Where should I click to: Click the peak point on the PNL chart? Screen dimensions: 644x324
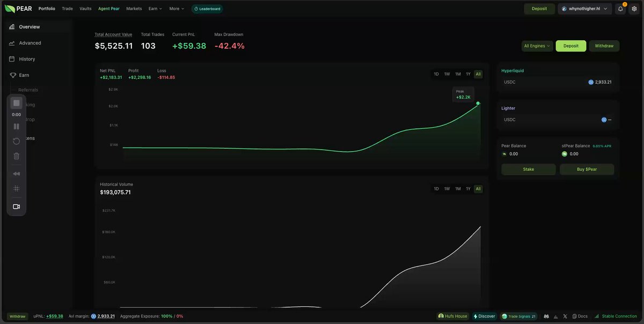point(478,103)
